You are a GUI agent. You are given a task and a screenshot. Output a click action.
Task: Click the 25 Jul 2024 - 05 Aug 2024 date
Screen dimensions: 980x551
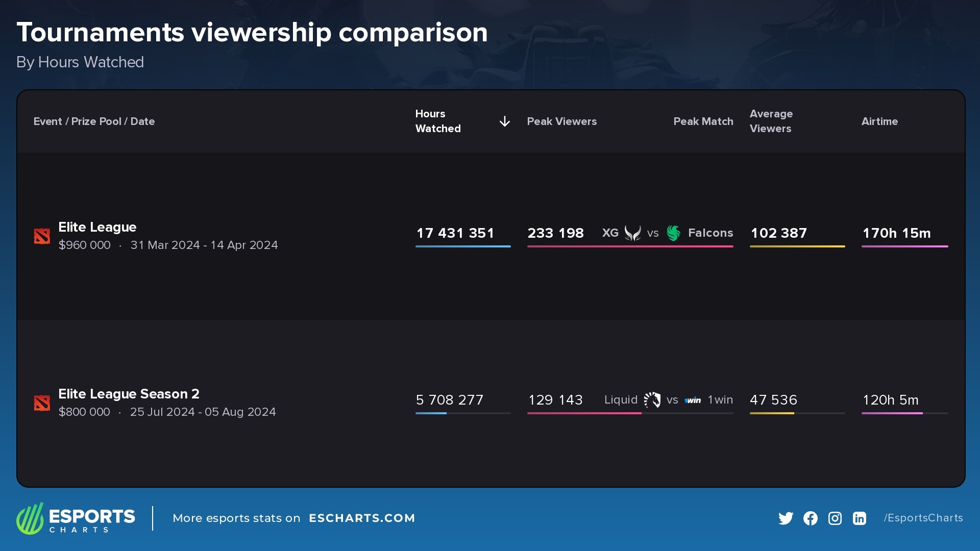(x=203, y=412)
